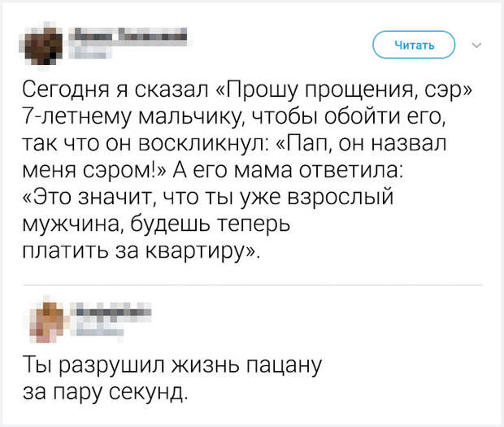Open the first tweet author's pixelated avatar
This screenshot has width=504, height=427.
coord(43,46)
